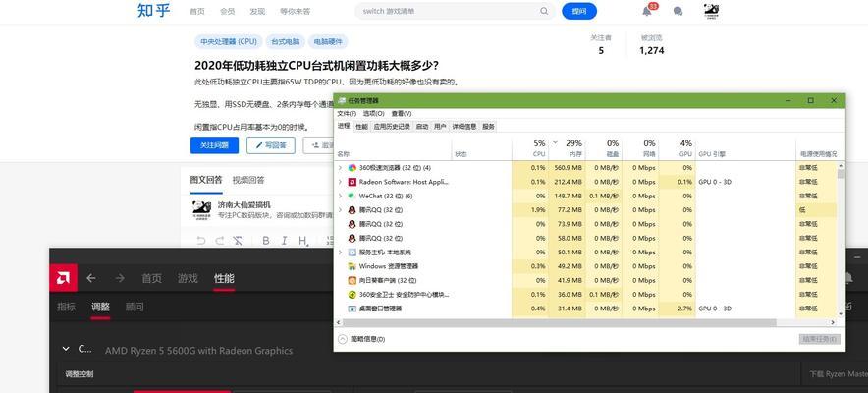Click Task Manager vertical scrollbar down arrow
Image resolution: width=868 pixels, height=393 pixels.
pyautogui.click(x=841, y=313)
